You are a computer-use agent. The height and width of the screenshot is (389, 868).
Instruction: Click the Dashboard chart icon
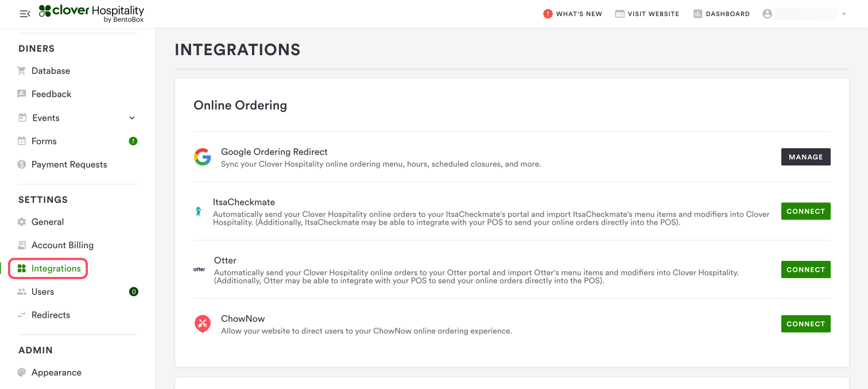[x=698, y=14]
